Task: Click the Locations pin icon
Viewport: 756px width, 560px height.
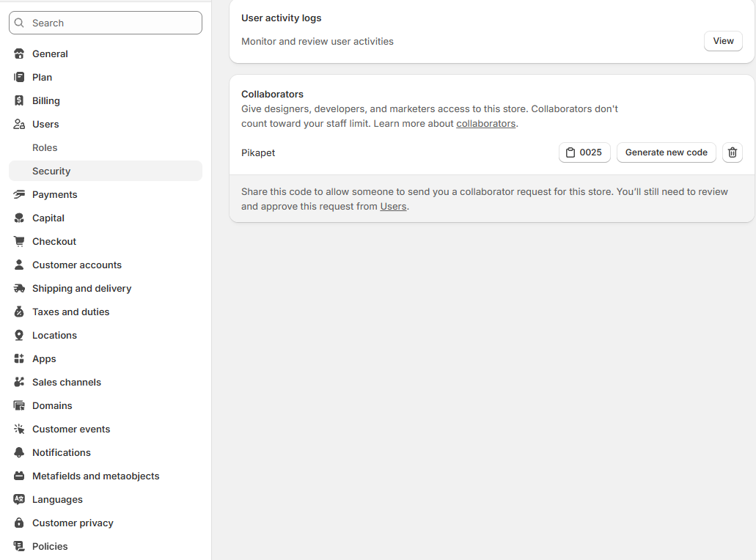Action: [x=19, y=335]
